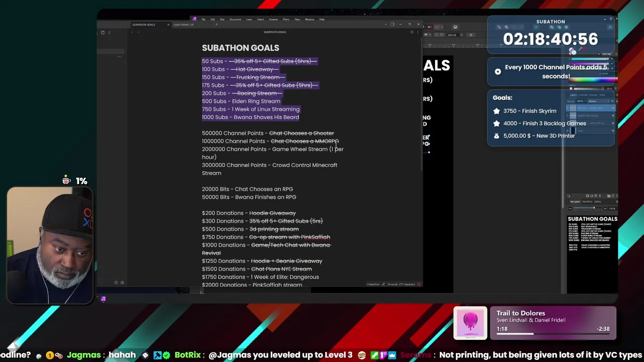Navigate forward in the notes window

point(138,32)
